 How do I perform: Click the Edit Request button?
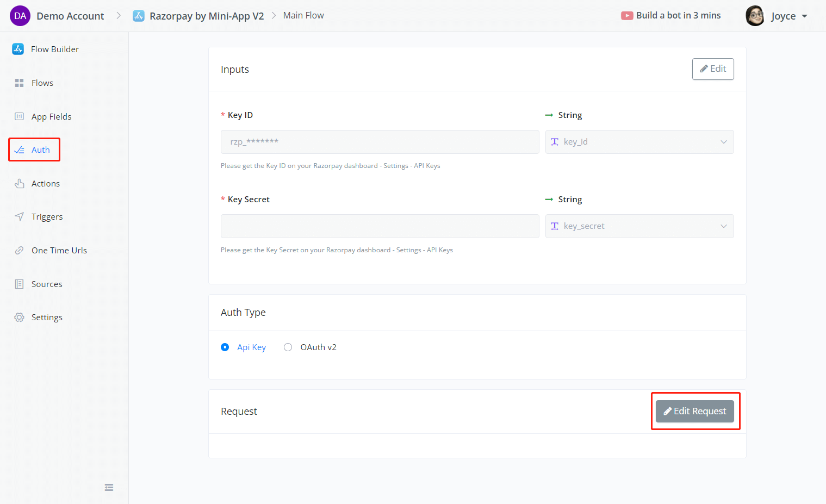point(694,412)
